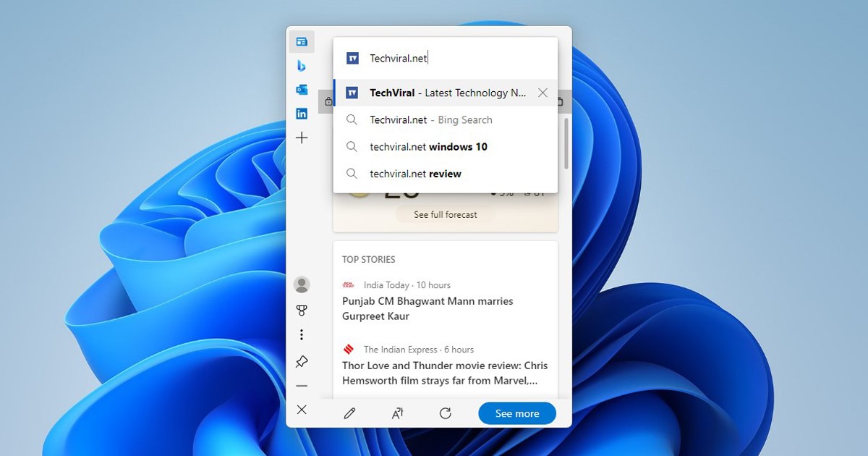Click the feed's vertical scrollbar
The width and height of the screenshot is (868, 456).
(566, 143)
